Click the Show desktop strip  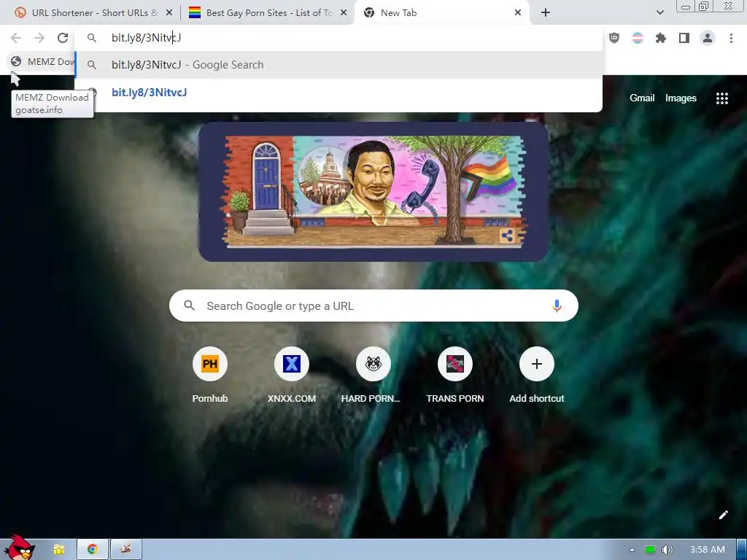click(x=742, y=550)
